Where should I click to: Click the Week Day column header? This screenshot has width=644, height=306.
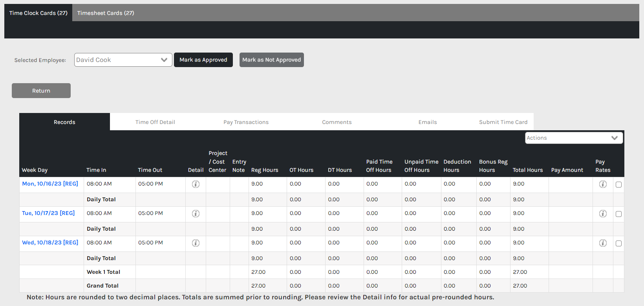[x=35, y=170]
